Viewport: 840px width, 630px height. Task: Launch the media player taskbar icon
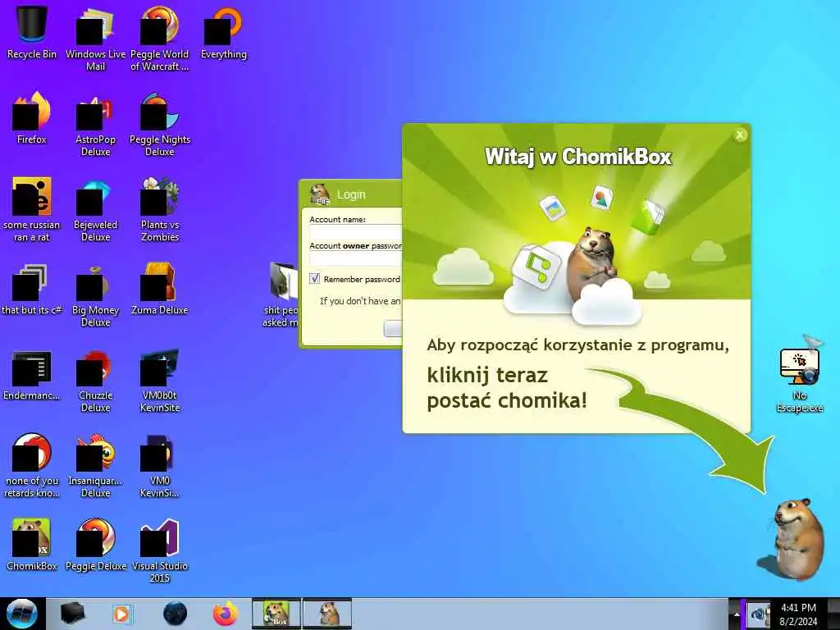click(x=121, y=614)
